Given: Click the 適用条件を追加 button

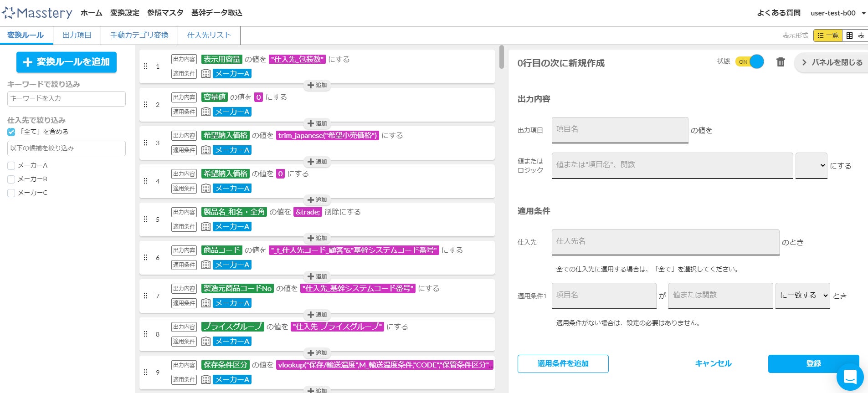Looking at the screenshot, I should pyautogui.click(x=563, y=363).
